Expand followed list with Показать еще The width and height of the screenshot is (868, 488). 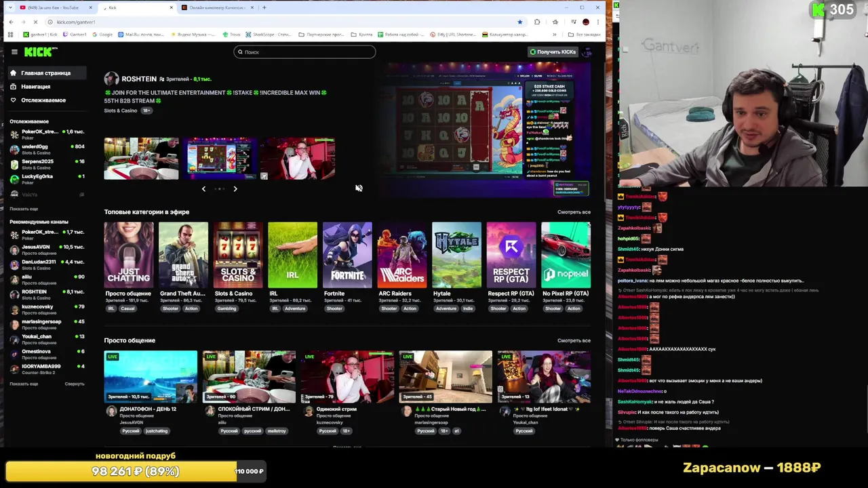[24, 209]
